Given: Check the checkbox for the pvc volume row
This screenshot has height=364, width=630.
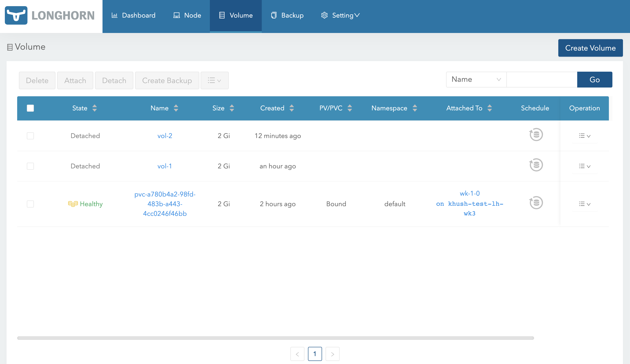Looking at the screenshot, I should tap(30, 204).
